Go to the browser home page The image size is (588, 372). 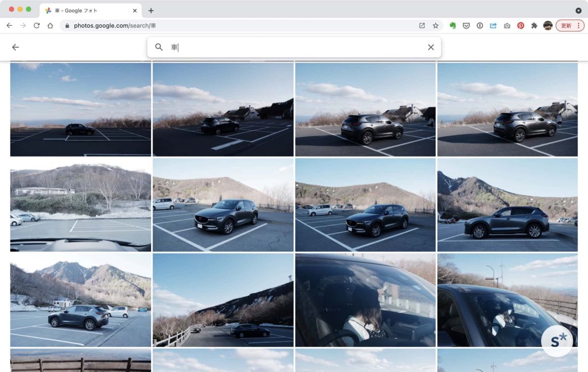coord(50,25)
